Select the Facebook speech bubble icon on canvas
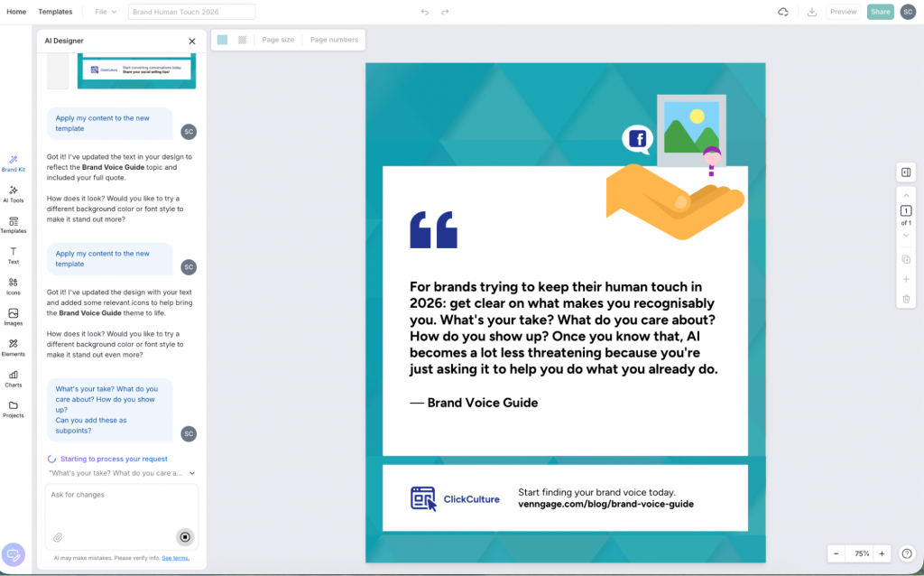The height and width of the screenshot is (576, 924). (638, 140)
